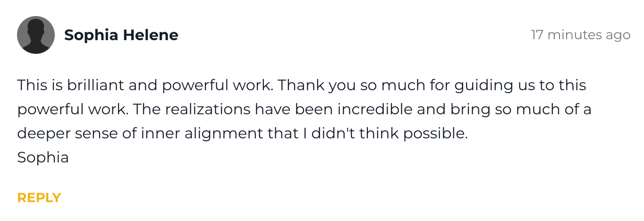The width and height of the screenshot is (644, 221).
Task: Reply to Sophia Helene's comment
Action: (39, 197)
